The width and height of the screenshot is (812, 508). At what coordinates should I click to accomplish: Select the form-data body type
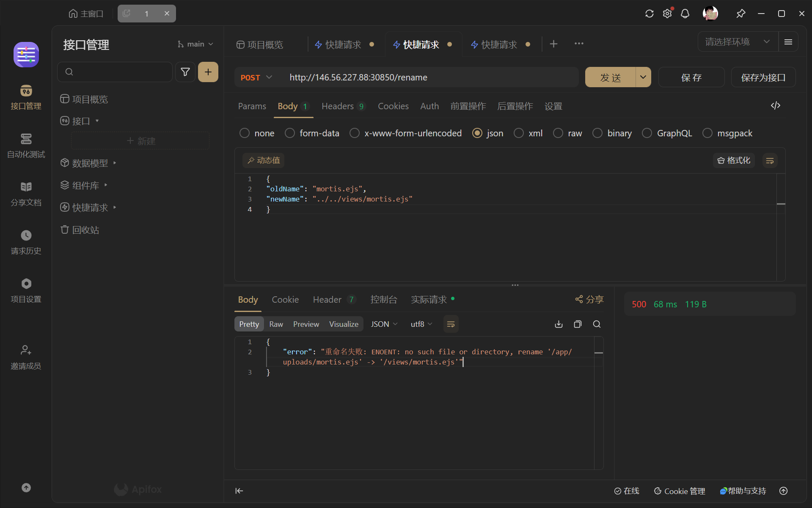[x=312, y=133]
